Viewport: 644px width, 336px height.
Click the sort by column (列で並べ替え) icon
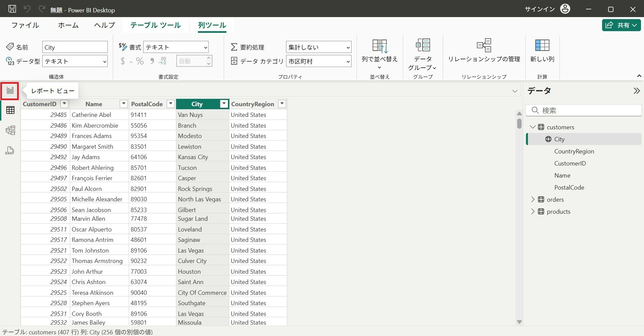coord(380,46)
